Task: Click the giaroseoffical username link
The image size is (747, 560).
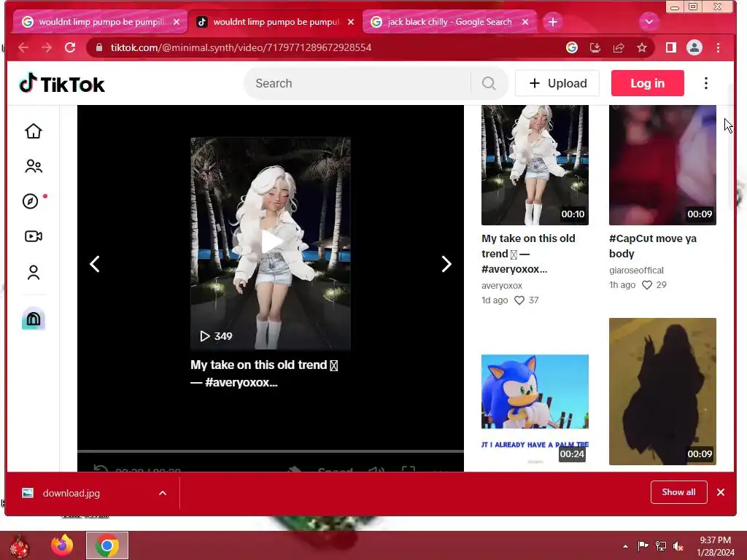Action: pyautogui.click(x=636, y=270)
